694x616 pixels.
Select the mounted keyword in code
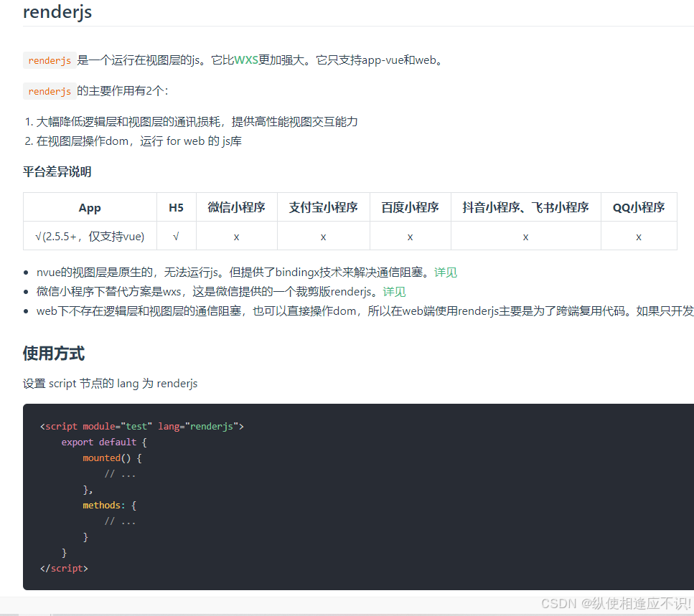coord(101,458)
